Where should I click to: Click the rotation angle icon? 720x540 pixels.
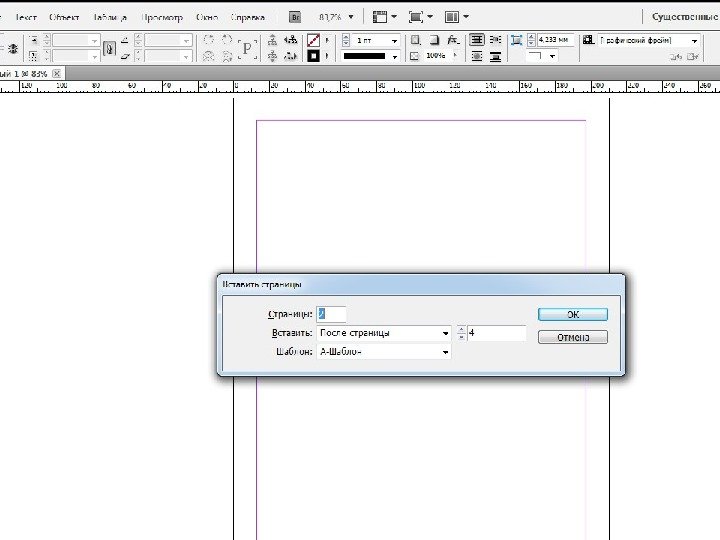(x=124, y=40)
